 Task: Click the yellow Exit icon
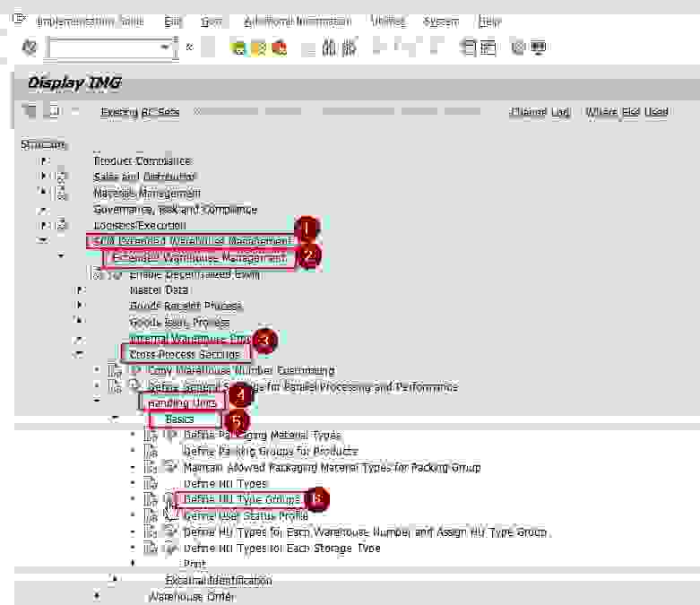[x=259, y=48]
